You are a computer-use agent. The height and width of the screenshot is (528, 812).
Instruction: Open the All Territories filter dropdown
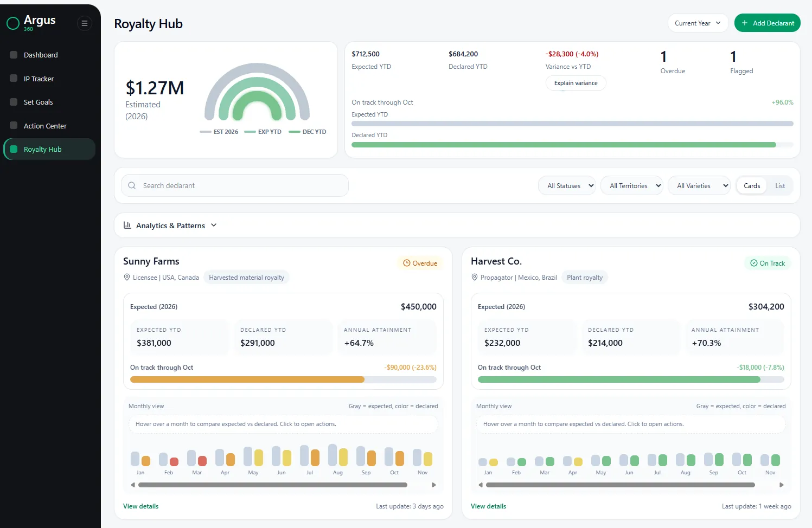(631, 186)
